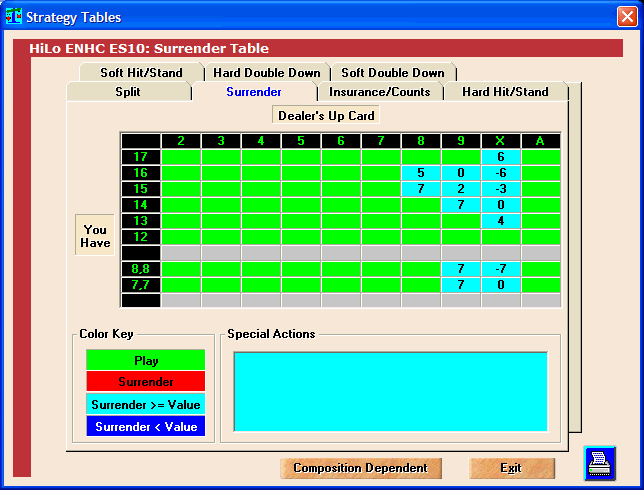The width and height of the screenshot is (644, 490).
Task: Switch to the Split tab
Action: pos(127,92)
